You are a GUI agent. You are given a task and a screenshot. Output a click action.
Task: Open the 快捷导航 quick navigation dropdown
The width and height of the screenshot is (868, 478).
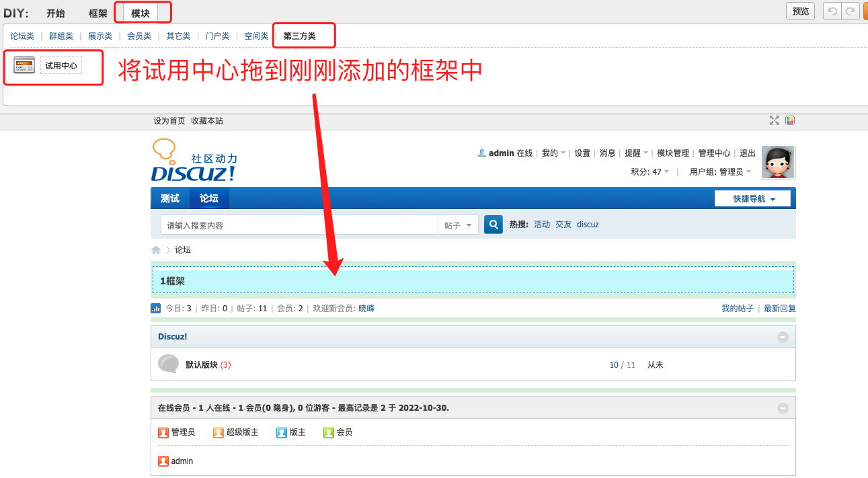click(754, 199)
